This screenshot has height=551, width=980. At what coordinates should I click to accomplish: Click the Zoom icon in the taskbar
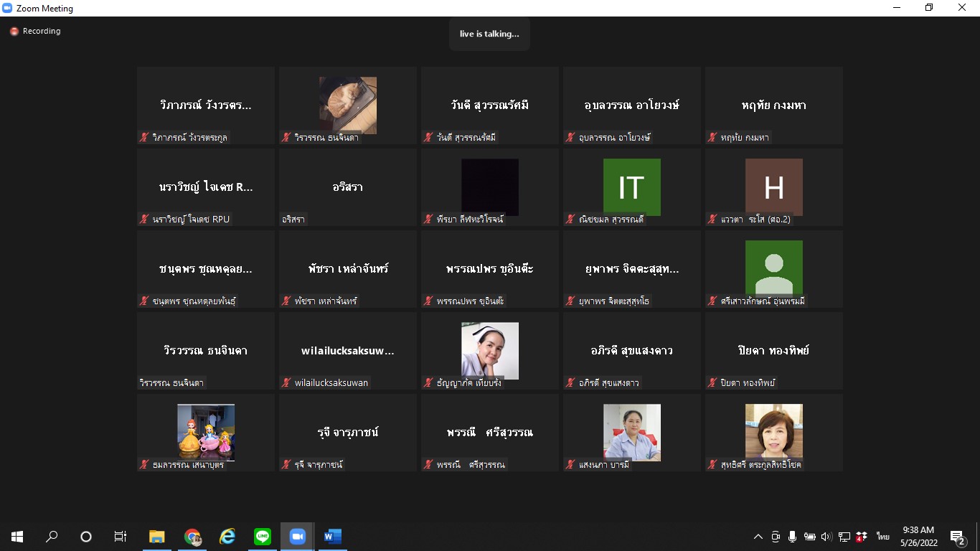(297, 537)
